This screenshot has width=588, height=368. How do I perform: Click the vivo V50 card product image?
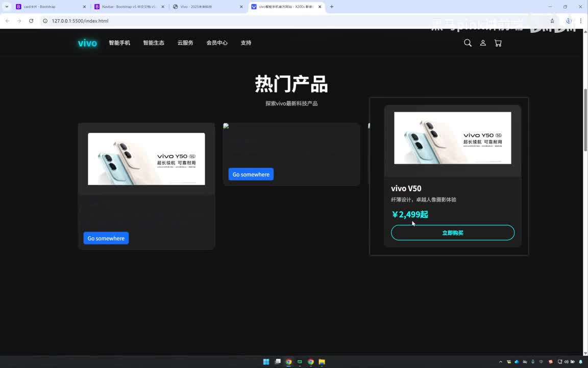(x=453, y=138)
